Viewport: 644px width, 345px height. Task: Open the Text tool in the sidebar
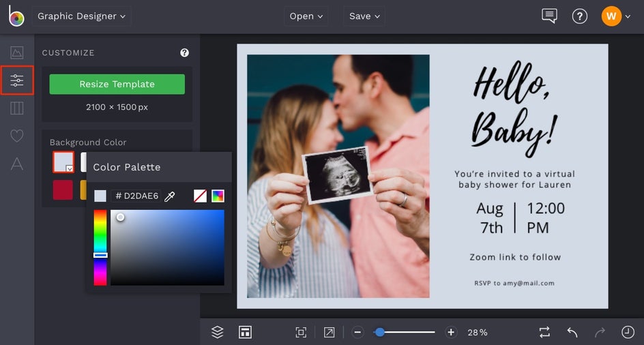point(17,164)
